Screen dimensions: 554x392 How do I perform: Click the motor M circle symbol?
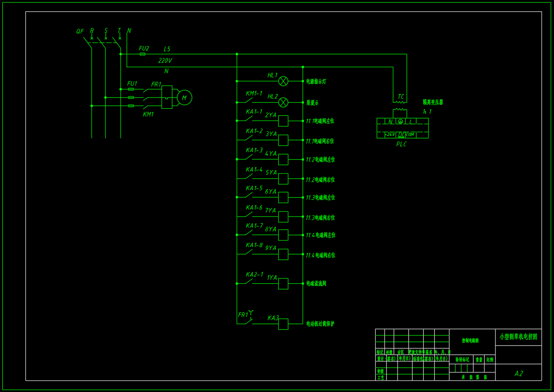[184, 98]
